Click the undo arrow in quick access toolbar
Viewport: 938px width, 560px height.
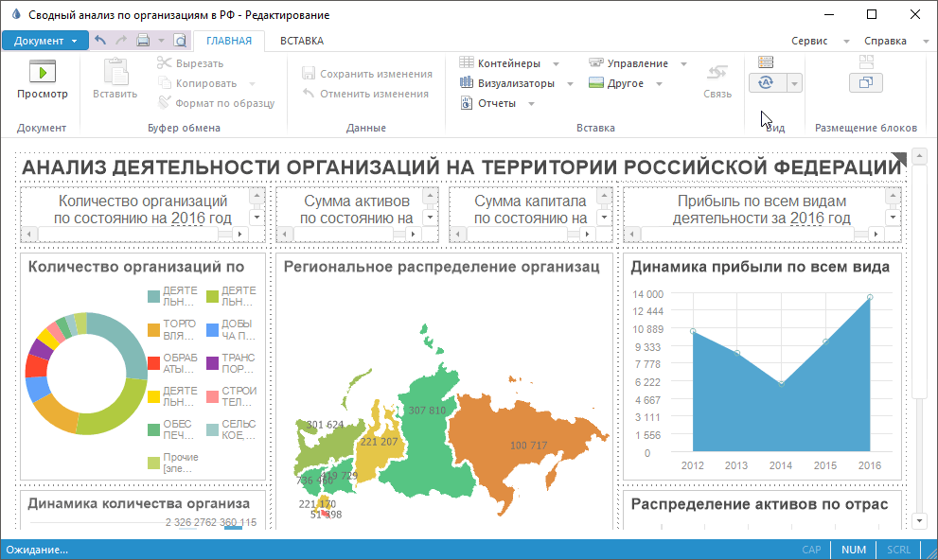point(100,41)
